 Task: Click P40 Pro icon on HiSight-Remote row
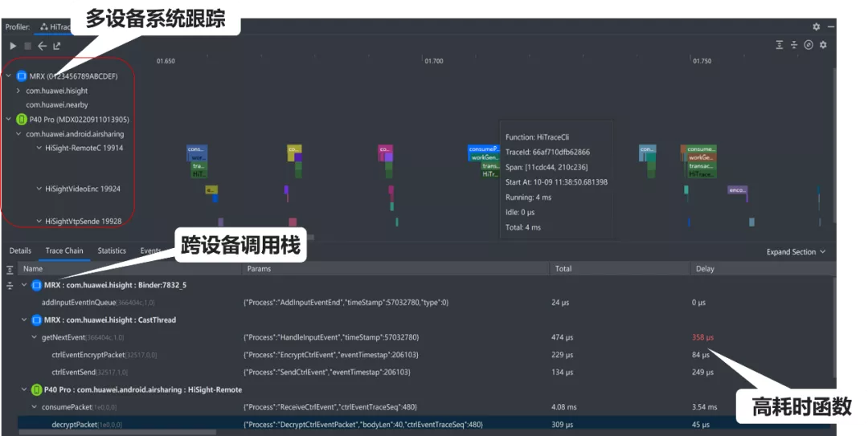click(x=36, y=389)
